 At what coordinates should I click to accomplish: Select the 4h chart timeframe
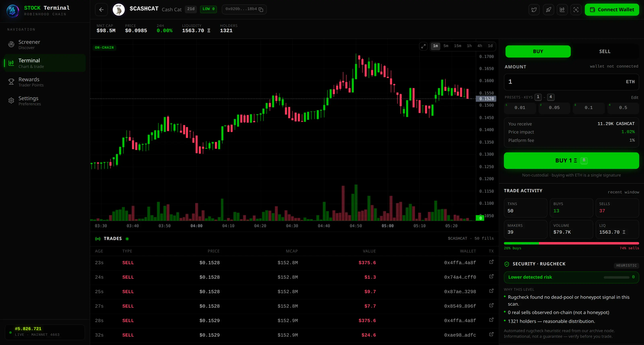click(x=480, y=46)
